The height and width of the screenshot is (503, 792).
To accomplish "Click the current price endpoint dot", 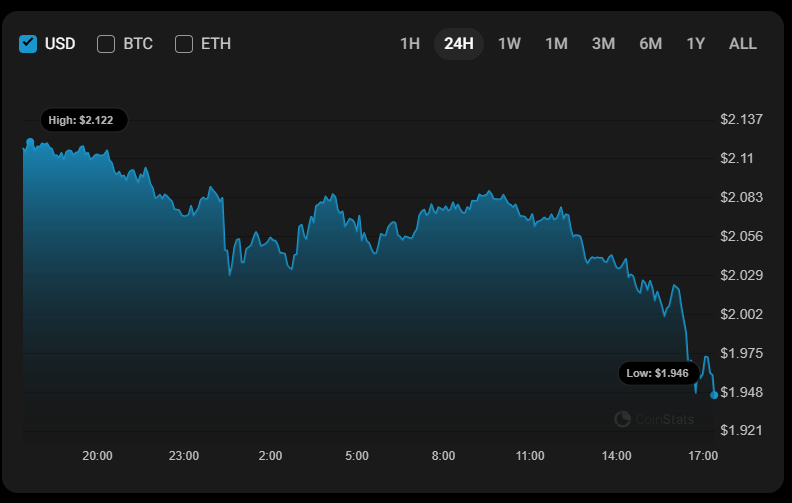I will 713,395.
